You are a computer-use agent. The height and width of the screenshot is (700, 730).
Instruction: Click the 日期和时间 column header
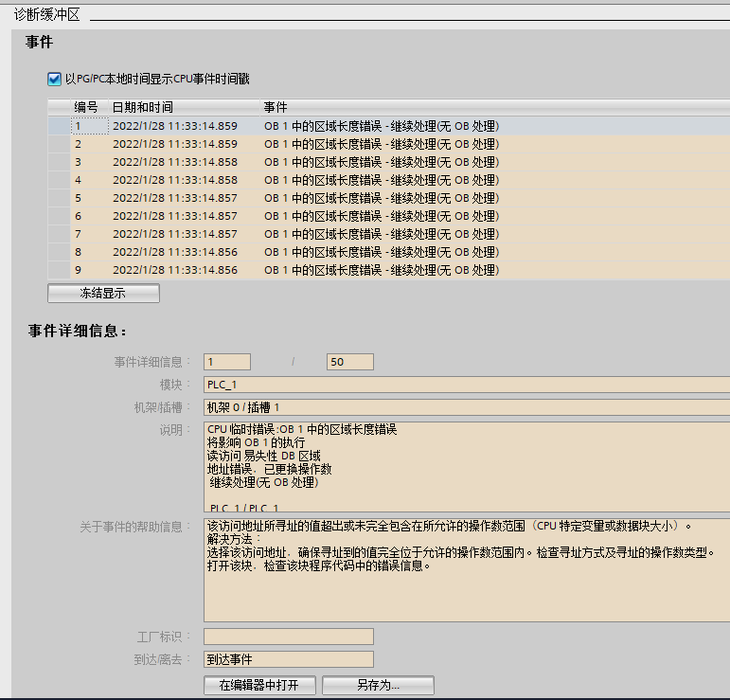[184, 107]
